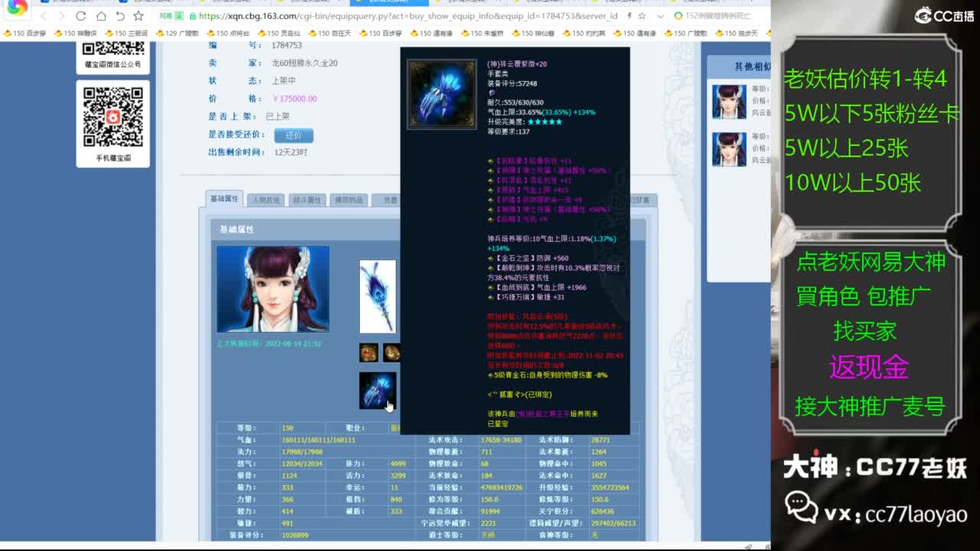Go to browser home page icon
The image size is (980, 551).
(x=101, y=16)
